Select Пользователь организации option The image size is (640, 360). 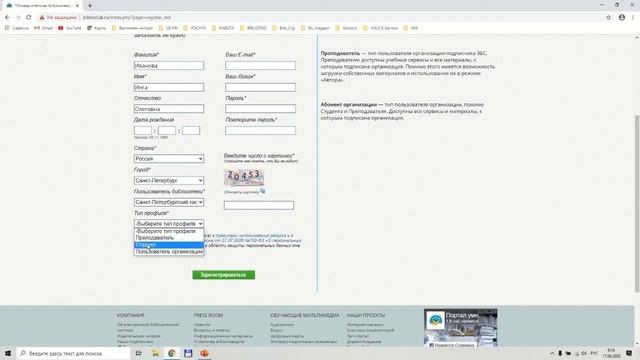click(169, 252)
